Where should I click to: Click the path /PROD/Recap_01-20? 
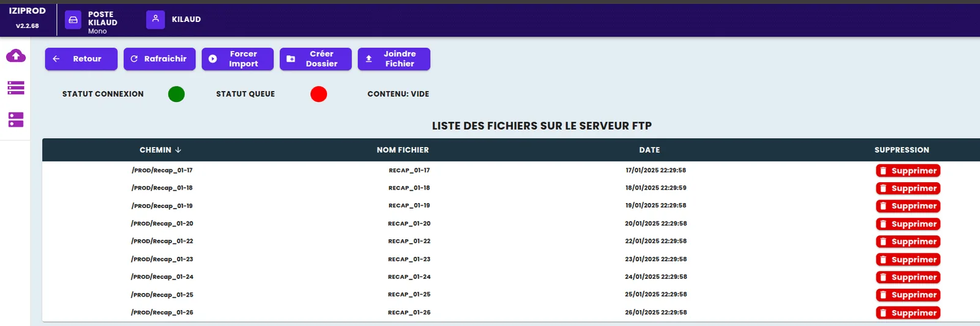[x=162, y=224]
